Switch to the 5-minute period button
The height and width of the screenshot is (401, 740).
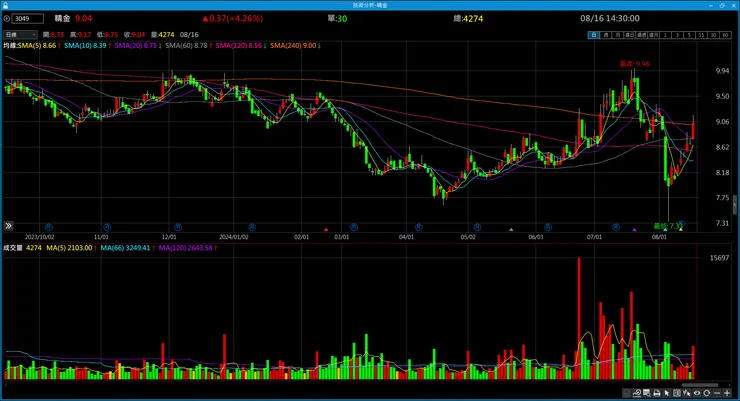[x=689, y=35]
